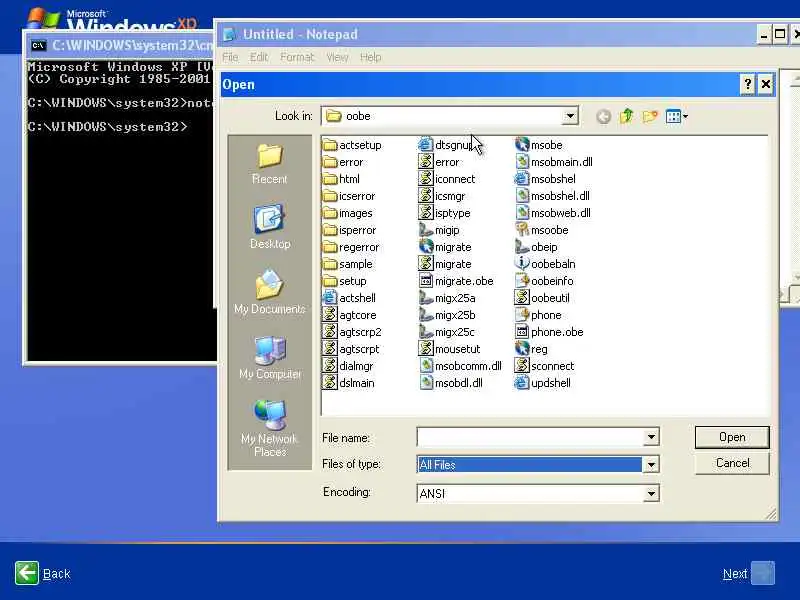Open My Documents in places bar
The image size is (800, 600).
[269, 292]
